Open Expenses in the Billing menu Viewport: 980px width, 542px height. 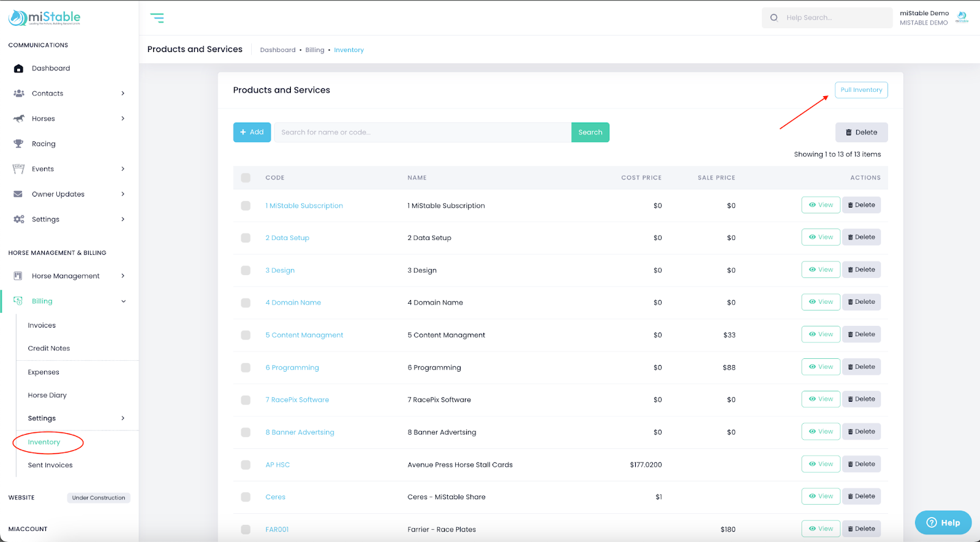tap(43, 372)
